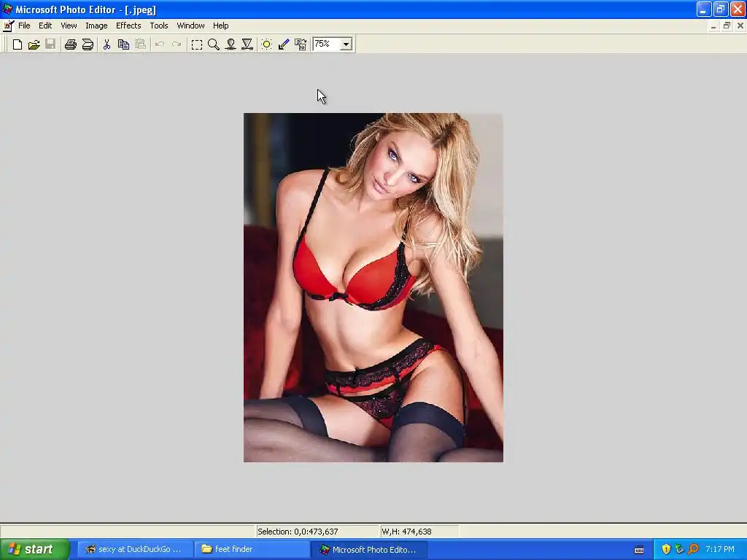Click the security shield tray icon

coord(666,549)
